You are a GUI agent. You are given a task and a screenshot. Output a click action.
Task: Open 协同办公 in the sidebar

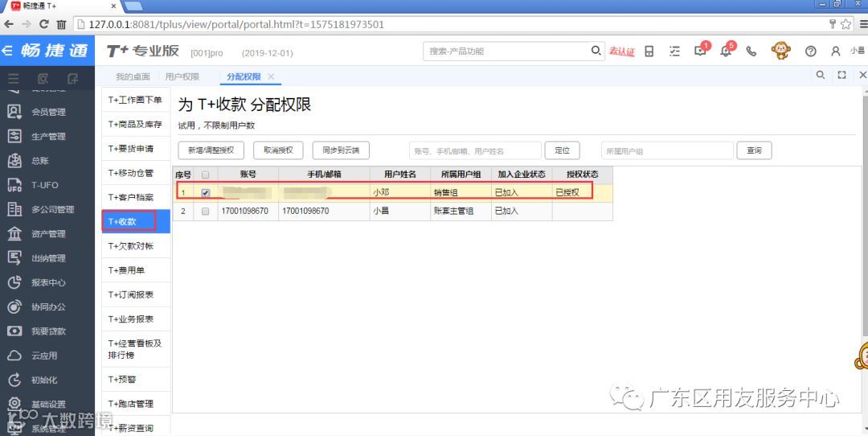(47, 307)
